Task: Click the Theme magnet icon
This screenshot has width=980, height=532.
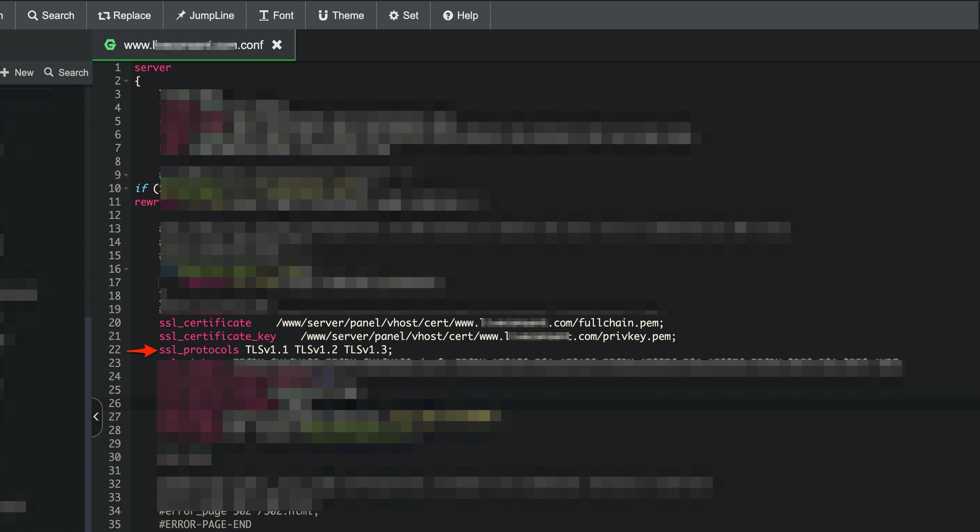Action: pos(323,15)
